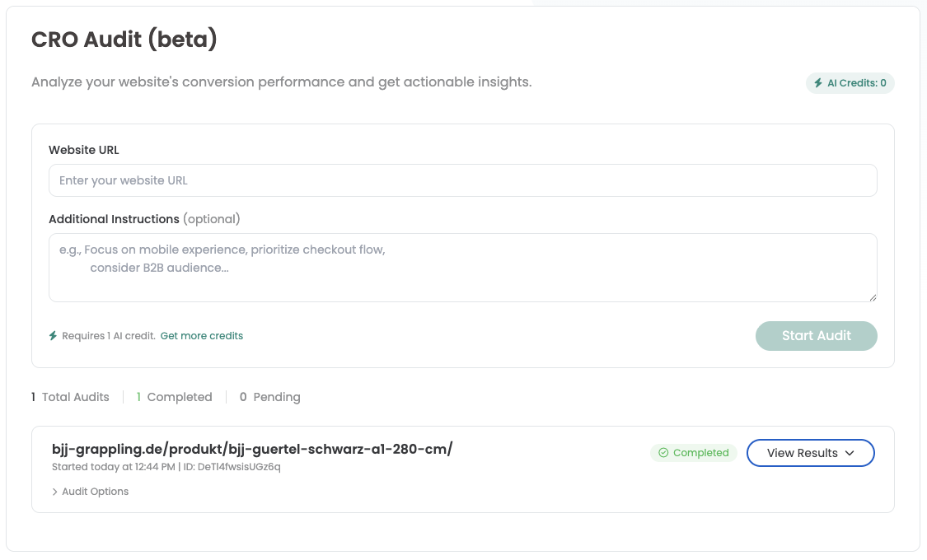Open the View Results button

[x=810, y=453]
